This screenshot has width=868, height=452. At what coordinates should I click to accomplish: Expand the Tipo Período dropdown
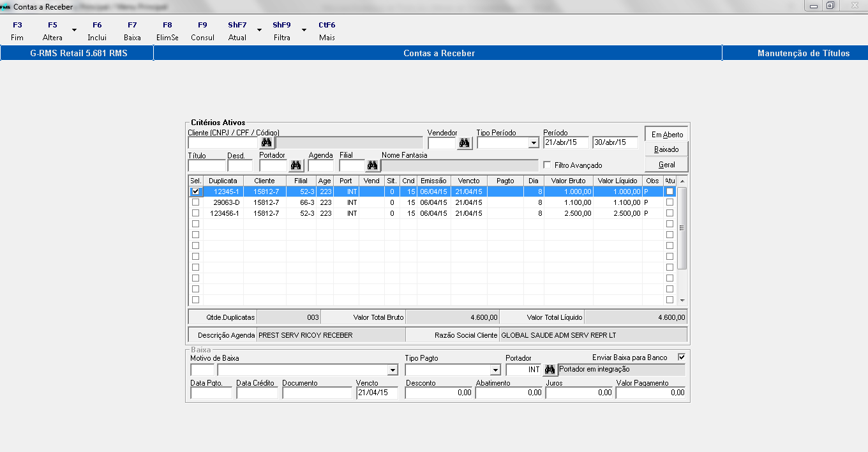[534, 143]
